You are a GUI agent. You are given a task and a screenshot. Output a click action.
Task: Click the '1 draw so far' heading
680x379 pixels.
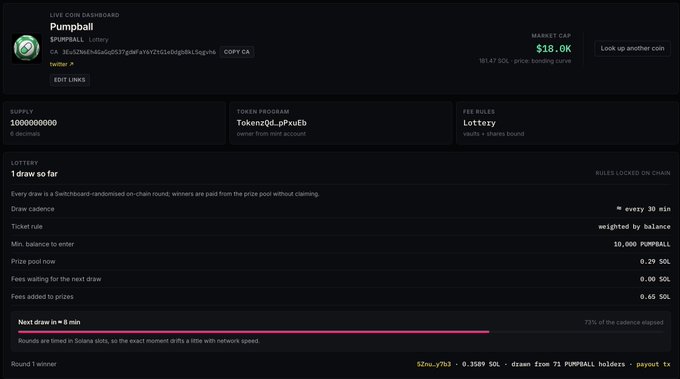(x=34, y=174)
